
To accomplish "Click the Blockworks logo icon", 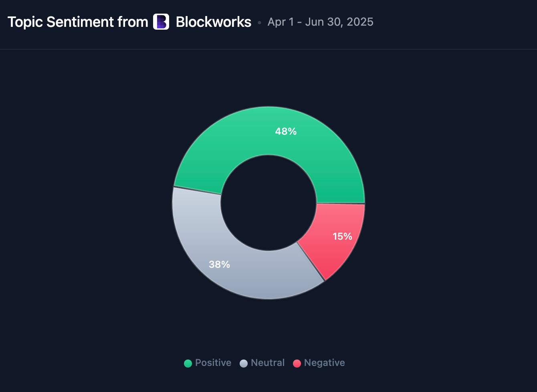I will tap(161, 22).
